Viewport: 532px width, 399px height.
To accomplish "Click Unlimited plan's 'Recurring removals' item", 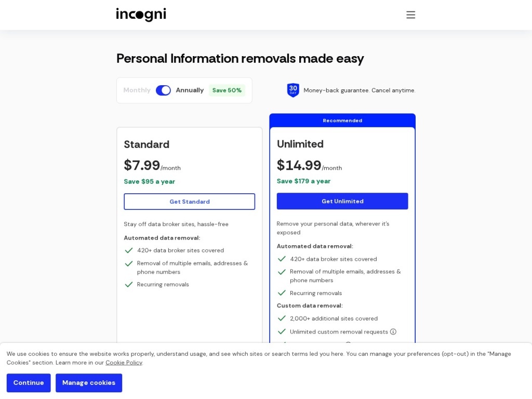I will pyautogui.click(x=316, y=293).
